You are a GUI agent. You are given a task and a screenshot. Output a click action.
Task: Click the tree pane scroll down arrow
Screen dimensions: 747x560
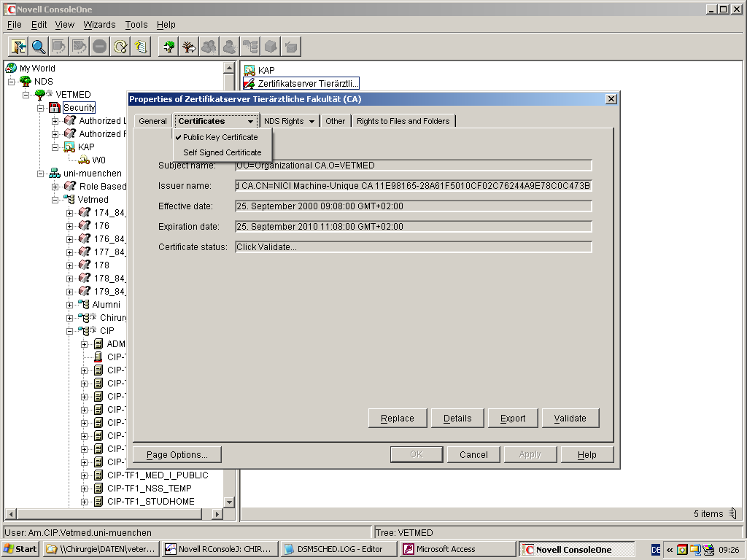tap(229, 502)
